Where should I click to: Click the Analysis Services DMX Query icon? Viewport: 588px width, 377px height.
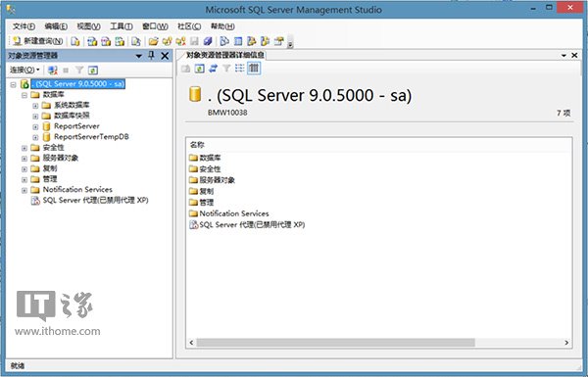106,41
